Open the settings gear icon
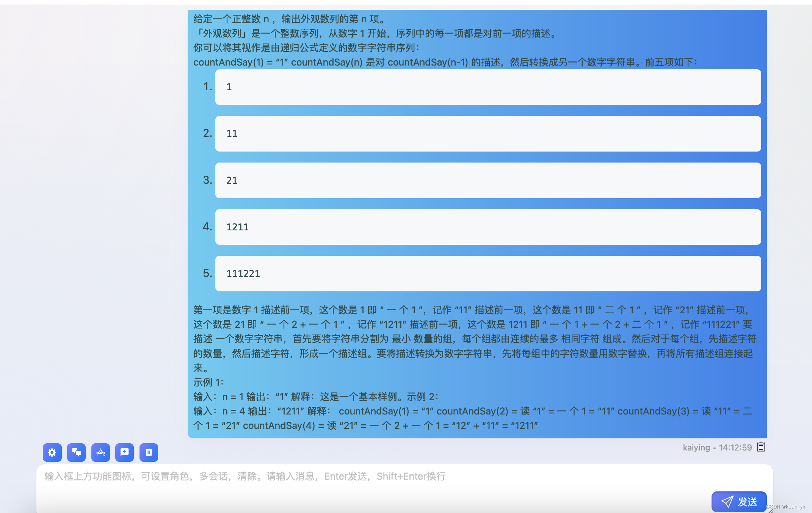 coord(52,452)
